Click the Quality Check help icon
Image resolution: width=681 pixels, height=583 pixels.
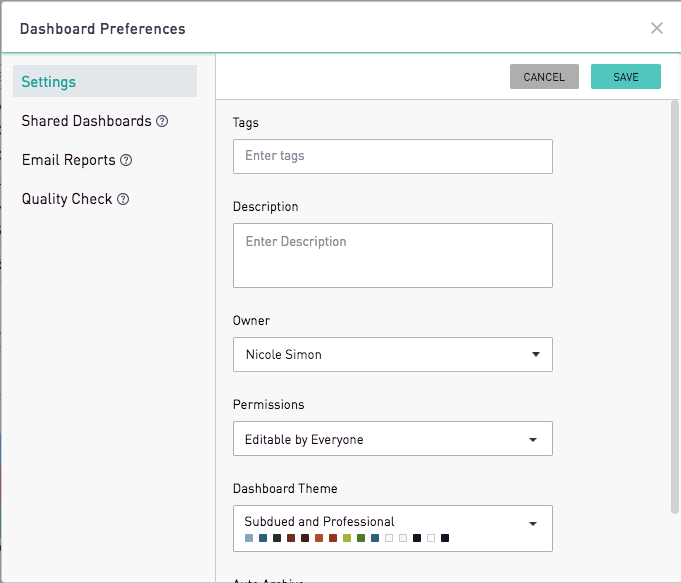click(x=123, y=199)
